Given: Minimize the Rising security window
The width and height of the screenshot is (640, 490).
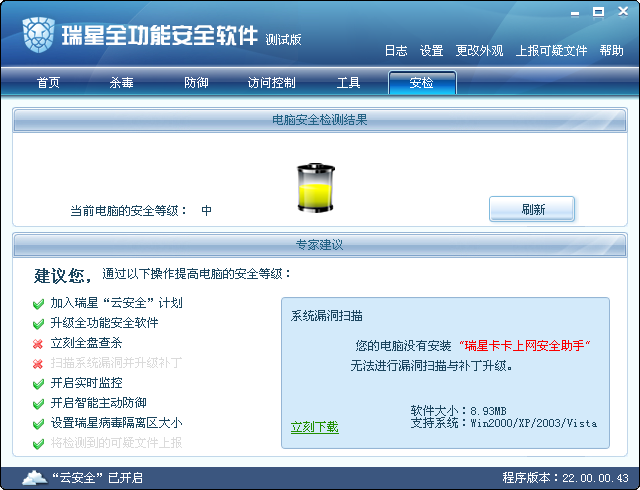Looking at the screenshot, I should (575, 13).
